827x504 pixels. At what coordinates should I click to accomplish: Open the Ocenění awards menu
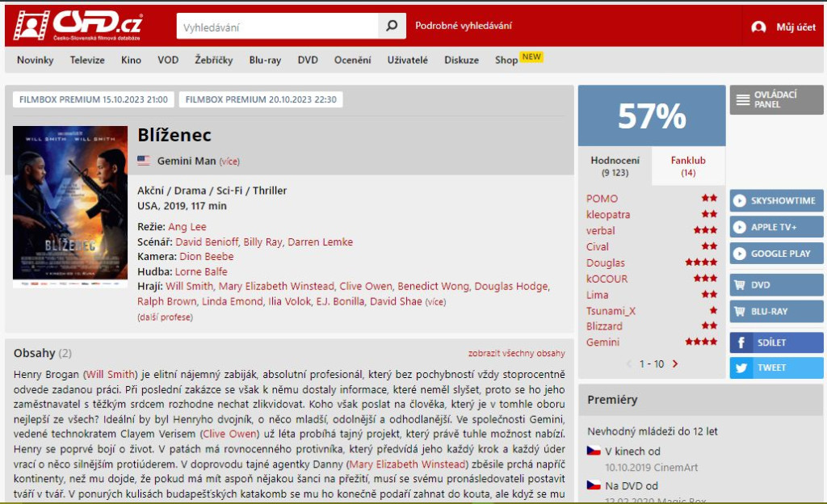[352, 60]
